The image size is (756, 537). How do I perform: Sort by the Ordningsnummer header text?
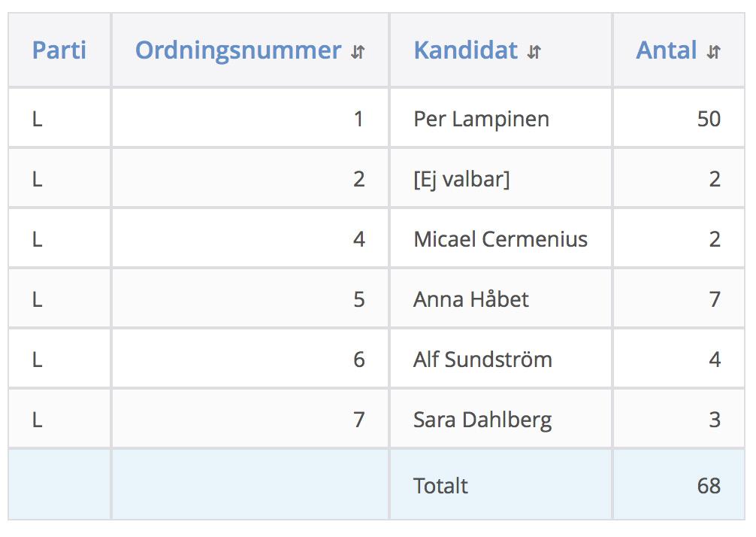(238, 50)
